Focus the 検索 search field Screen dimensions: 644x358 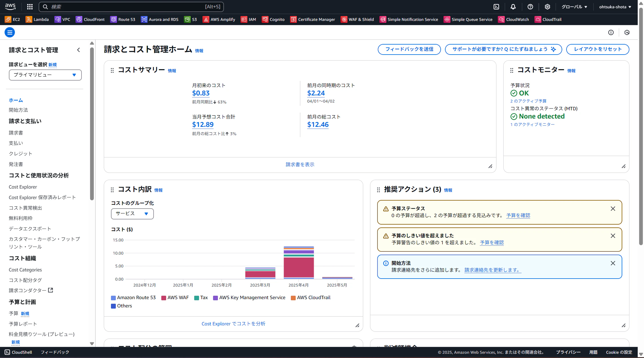131,7
